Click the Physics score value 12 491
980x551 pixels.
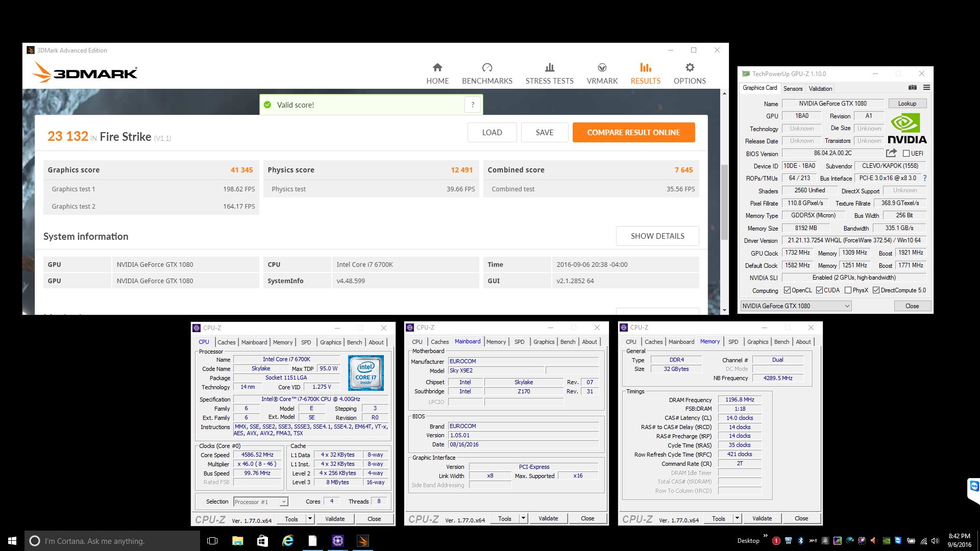(461, 170)
